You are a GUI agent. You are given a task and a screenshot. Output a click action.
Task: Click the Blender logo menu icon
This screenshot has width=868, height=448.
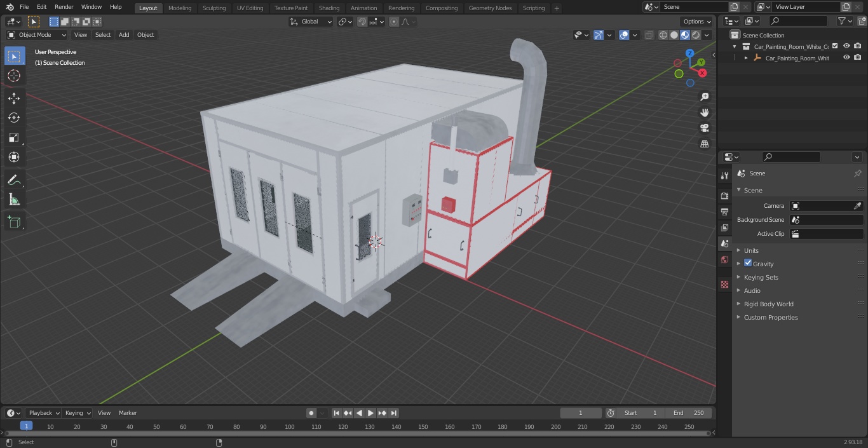10,7
